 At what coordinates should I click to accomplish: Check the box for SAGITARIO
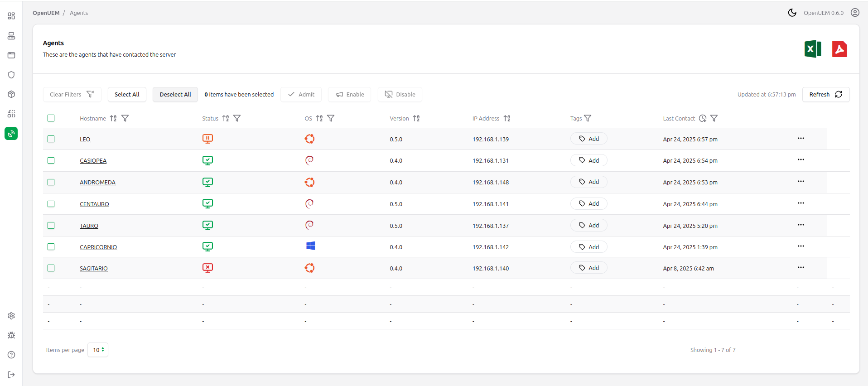coord(51,268)
